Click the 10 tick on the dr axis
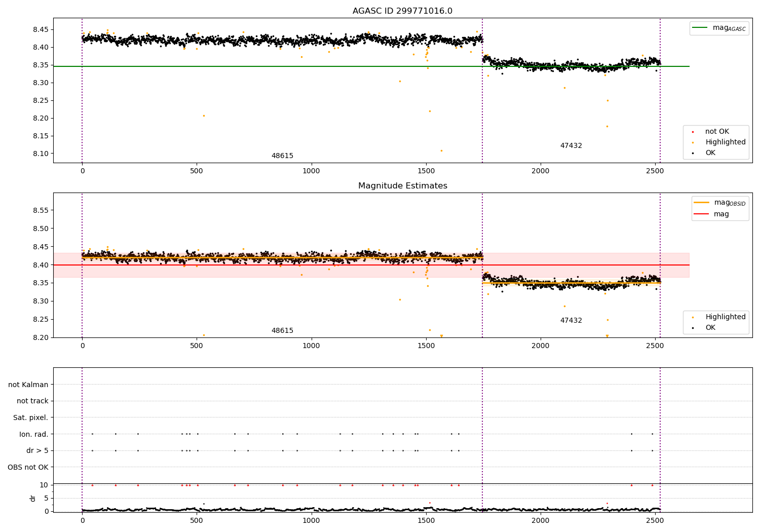 click(x=44, y=485)
